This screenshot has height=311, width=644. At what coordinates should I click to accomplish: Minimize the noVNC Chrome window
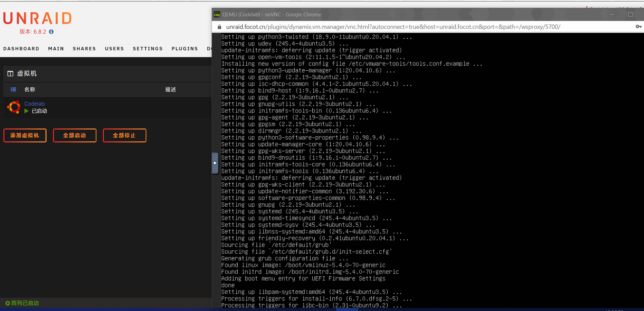612,15
